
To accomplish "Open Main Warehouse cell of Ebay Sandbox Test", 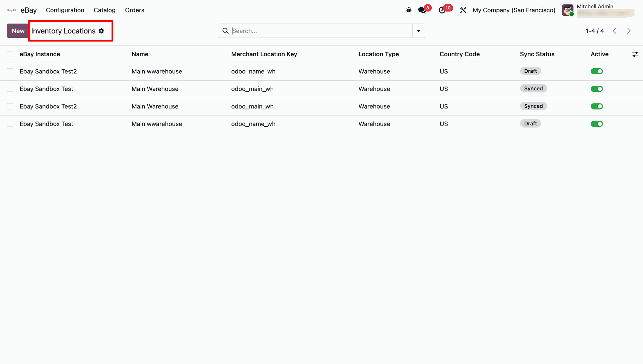I will [155, 89].
